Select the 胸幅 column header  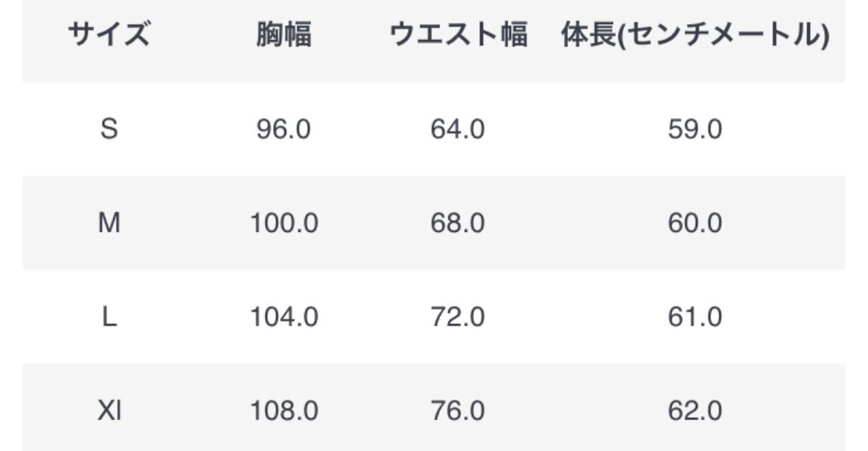pos(284,36)
